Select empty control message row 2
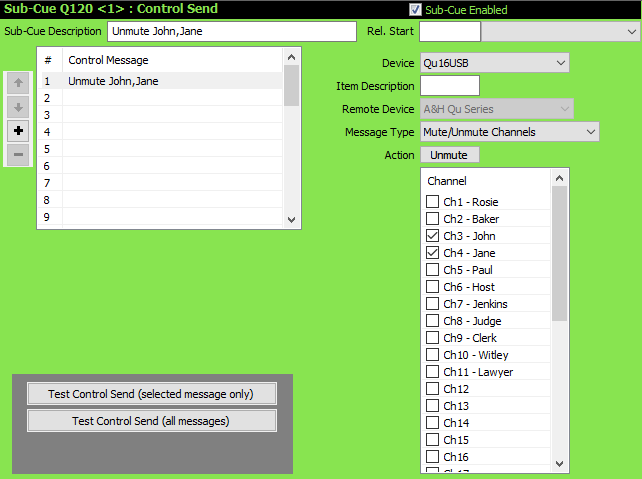 162,98
